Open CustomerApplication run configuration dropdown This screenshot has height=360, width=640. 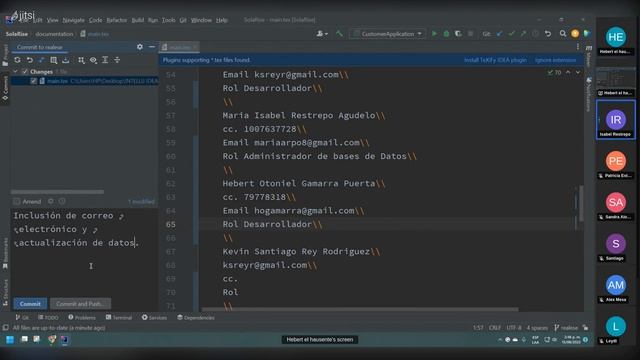point(387,33)
